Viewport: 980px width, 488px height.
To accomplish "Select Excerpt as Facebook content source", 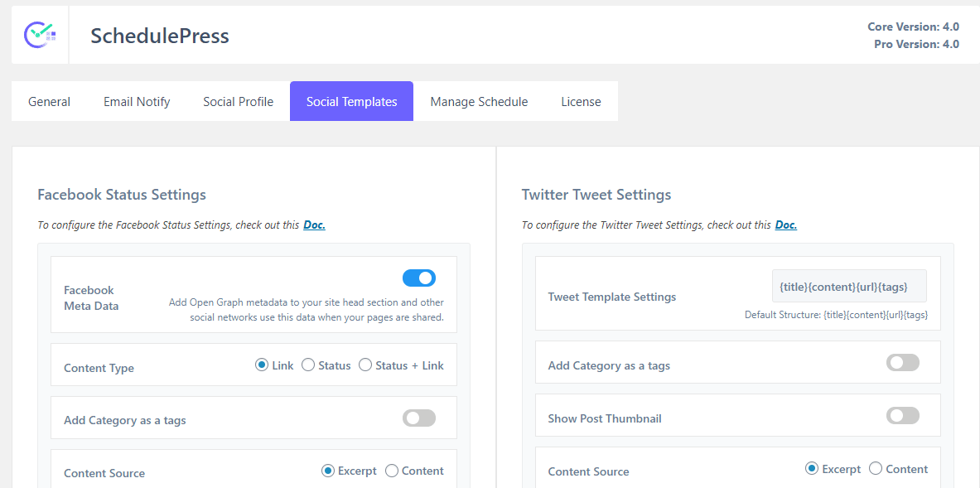I will tap(327, 471).
